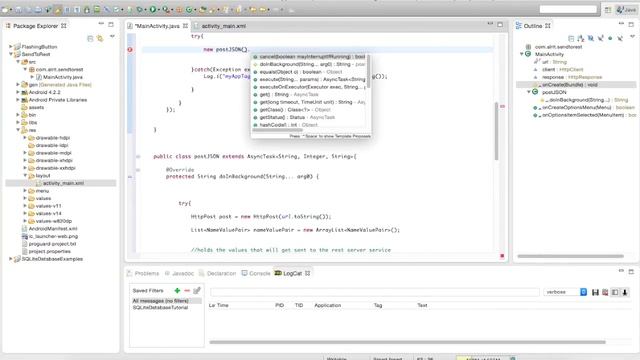Click the New Java Class toolbar icon
The width and height of the screenshot is (640, 360).
coord(189,9)
